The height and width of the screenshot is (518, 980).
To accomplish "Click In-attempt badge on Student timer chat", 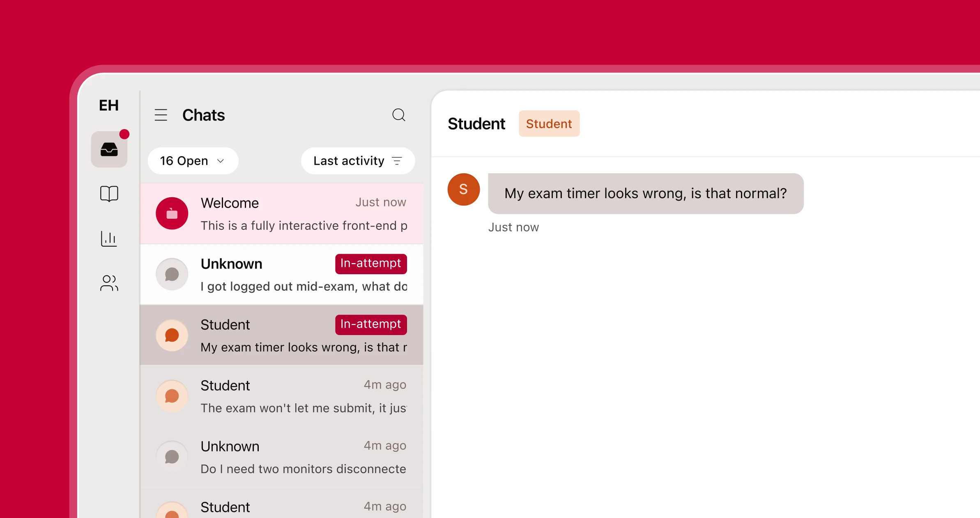I will tap(371, 324).
